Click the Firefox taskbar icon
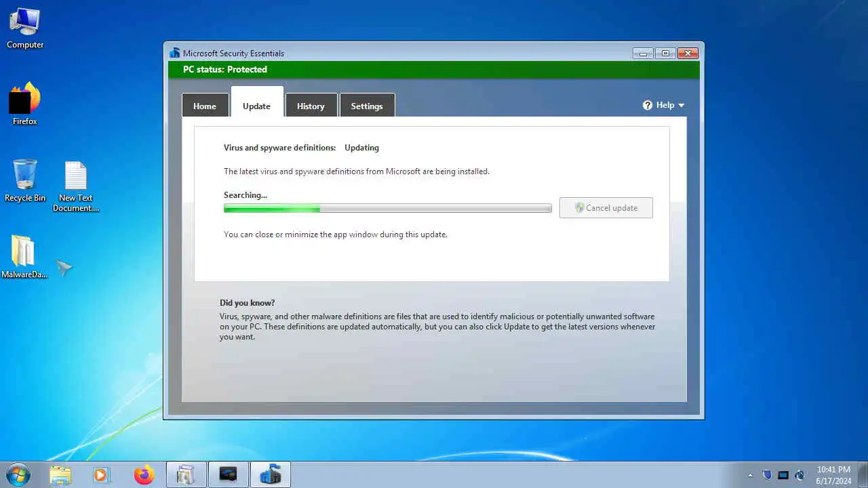Viewport: 868px width, 488px height. (x=144, y=475)
